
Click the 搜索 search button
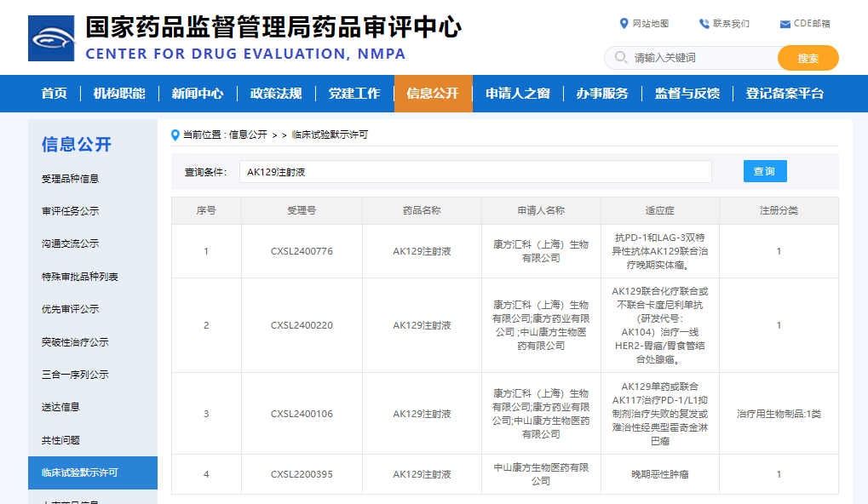(807, 58)
